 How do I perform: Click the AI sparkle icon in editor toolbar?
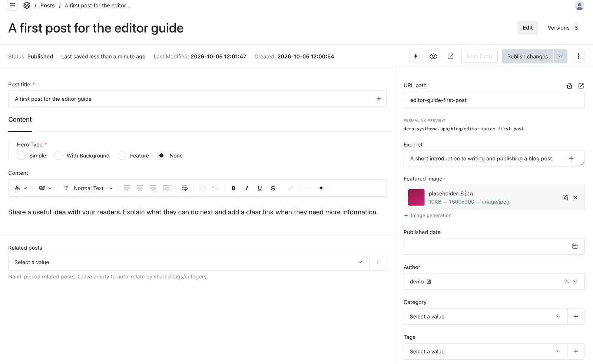click(x=321, y=188)
